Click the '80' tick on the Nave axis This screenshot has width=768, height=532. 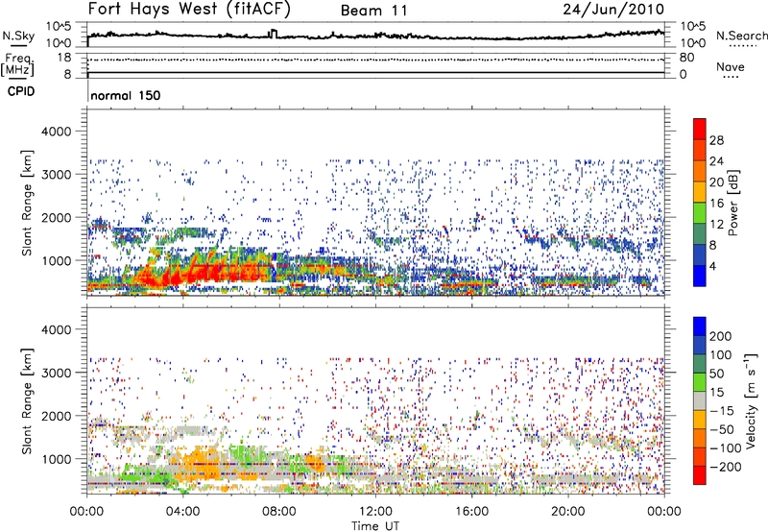coord(686,58)
